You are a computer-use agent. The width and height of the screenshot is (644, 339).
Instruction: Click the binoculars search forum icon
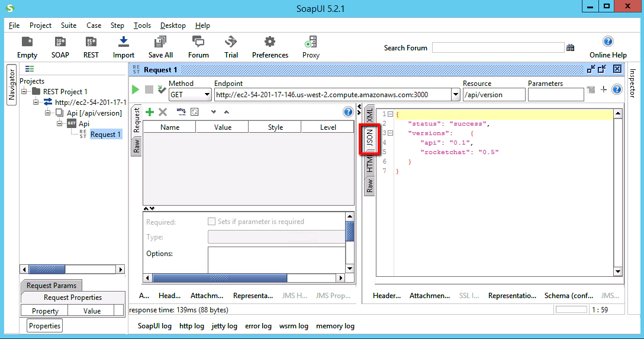point(571,48)
